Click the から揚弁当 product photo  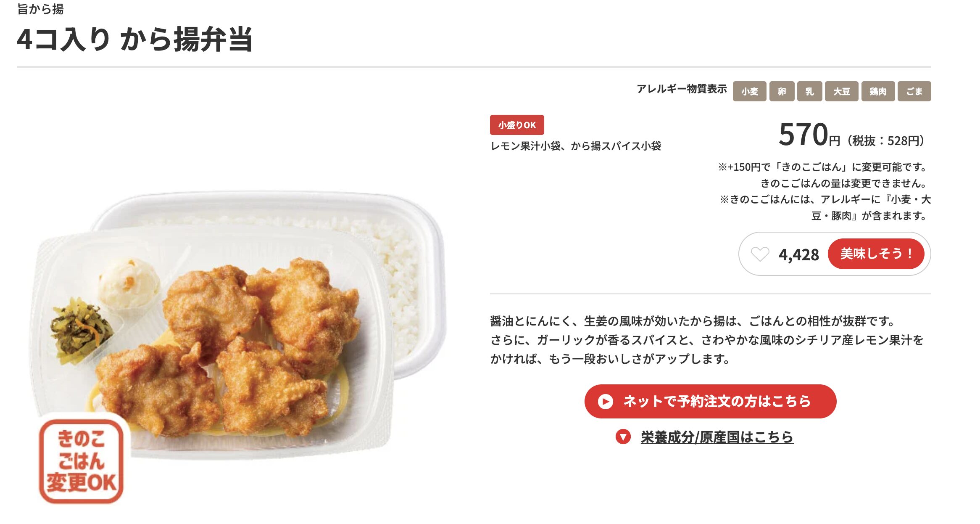[x=240, y=324]
